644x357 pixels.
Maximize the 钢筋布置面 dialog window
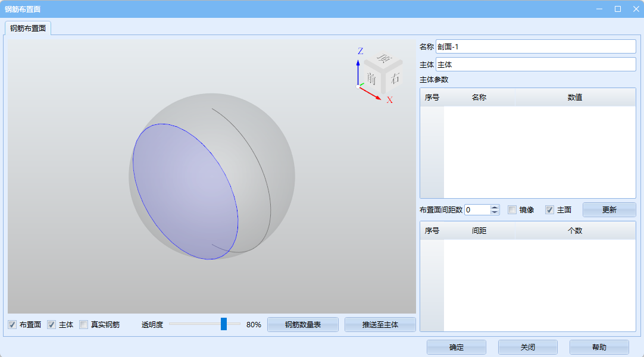point(618,9)
